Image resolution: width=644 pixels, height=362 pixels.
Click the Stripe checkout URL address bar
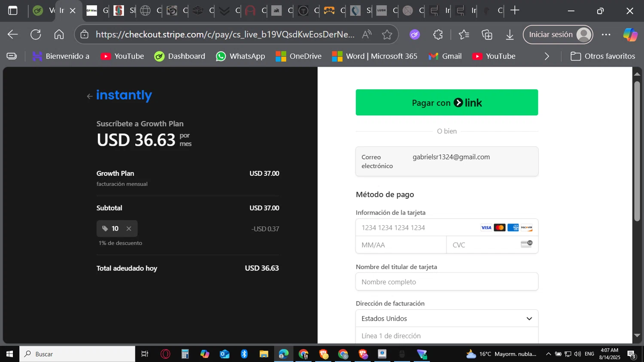(225, 35)
